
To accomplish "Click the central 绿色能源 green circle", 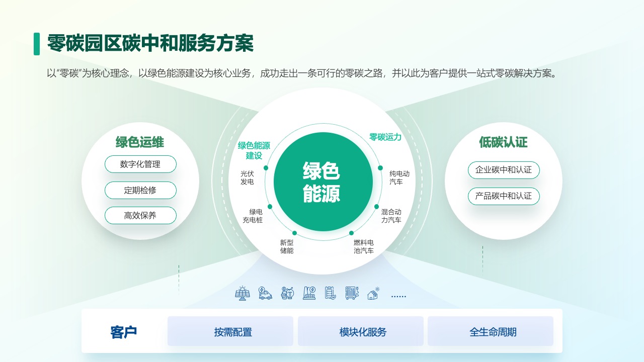I will tap(323, 182).
